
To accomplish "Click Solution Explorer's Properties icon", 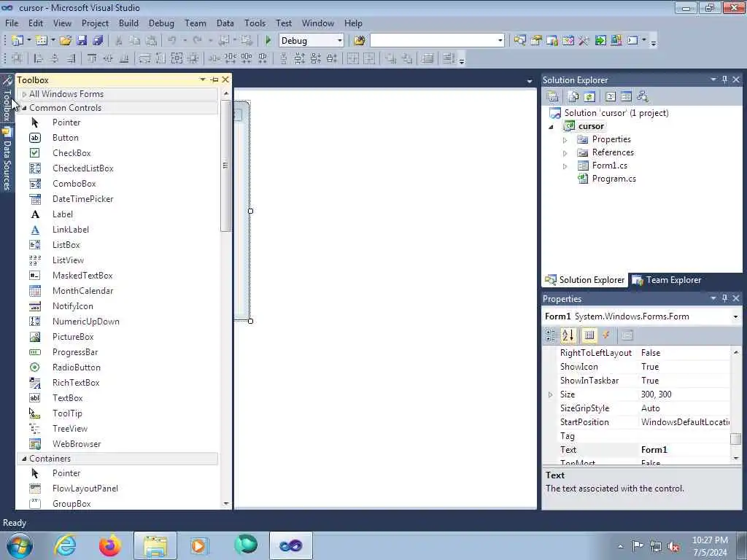I will pyautogui.click(x=553, y=97).
